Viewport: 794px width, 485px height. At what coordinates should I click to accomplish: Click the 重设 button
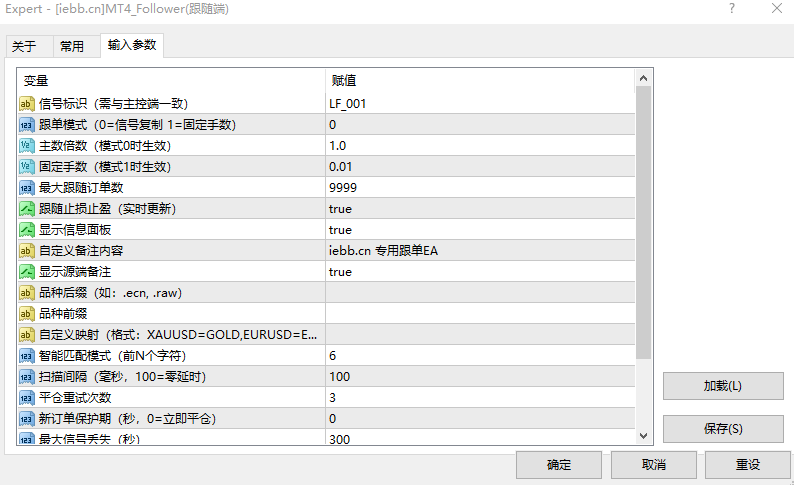click(747, 465)
